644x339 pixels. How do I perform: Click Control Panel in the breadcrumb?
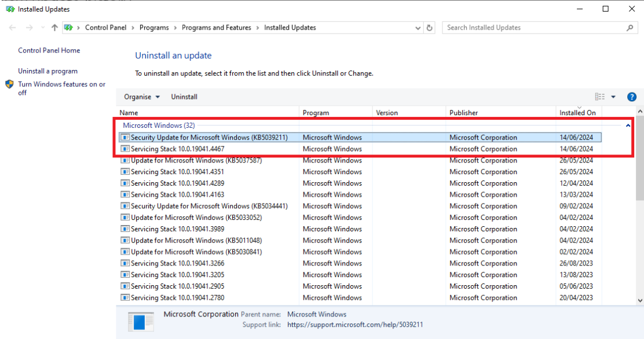click(x=105, y=28)
